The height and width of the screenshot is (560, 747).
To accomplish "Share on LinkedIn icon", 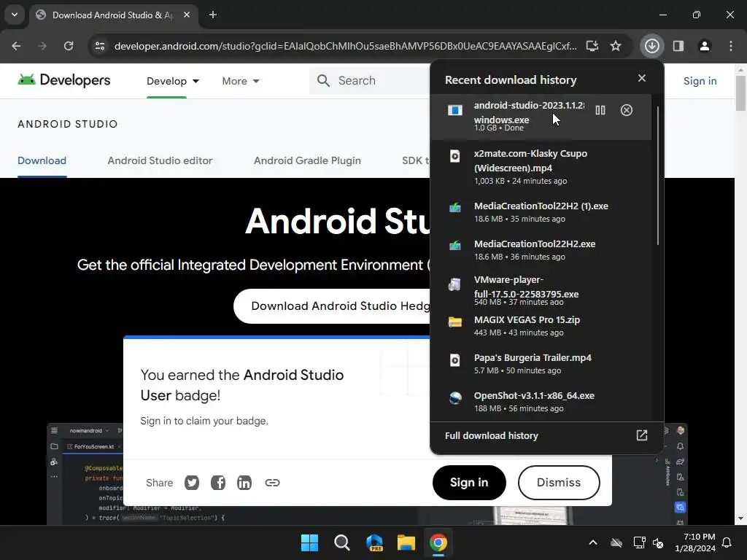I will click(x=244, y=483).
